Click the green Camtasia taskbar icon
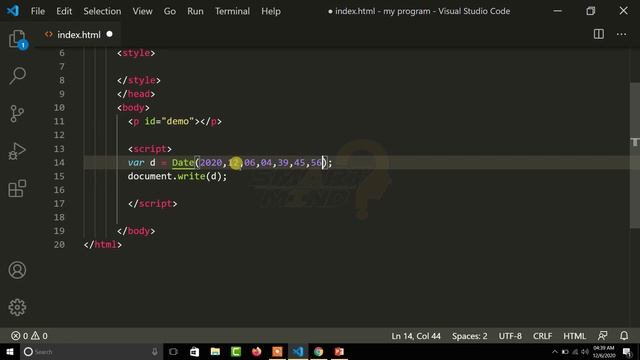Image resolution: width=640 pixels, height=360 pixels. (236, 351)
